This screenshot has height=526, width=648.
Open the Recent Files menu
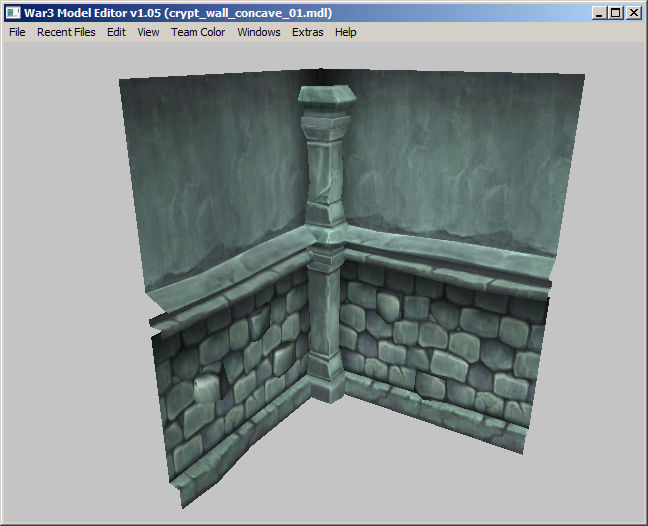pyautogui.click(x=66, y=32)
